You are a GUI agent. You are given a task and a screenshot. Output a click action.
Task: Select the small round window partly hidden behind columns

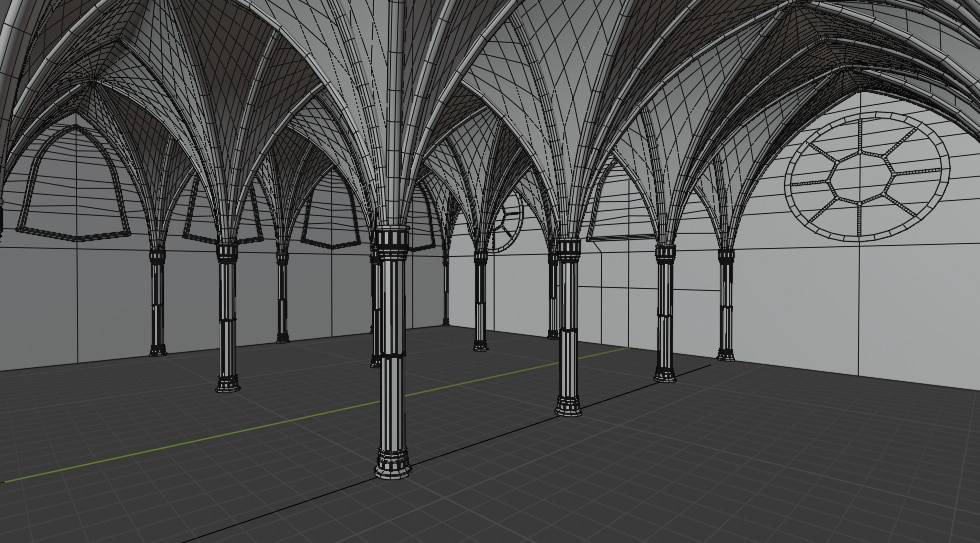pyautogui.click(x=506, y=221)
